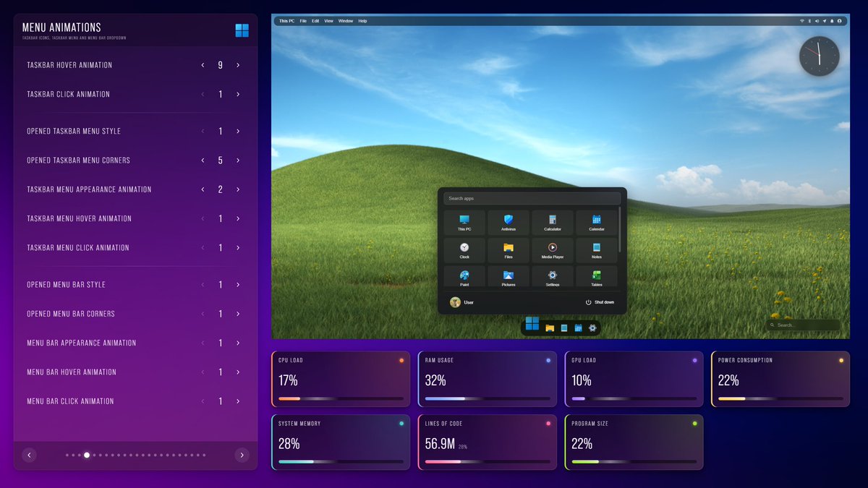Open the User profile in start menu
This screenshot has width=868, height=488.
click(461, 302)
